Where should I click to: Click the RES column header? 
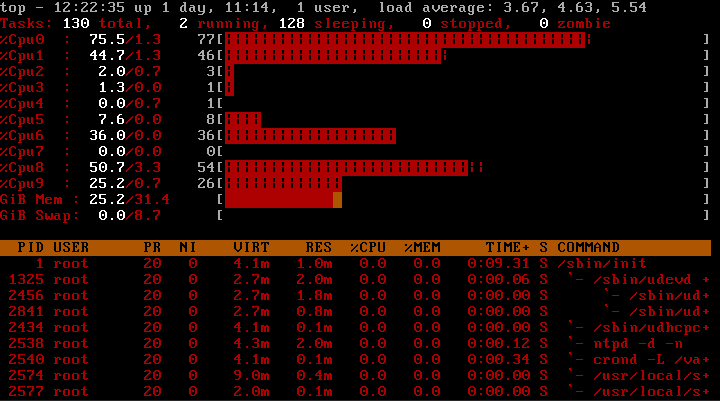(x=319, y=248)
